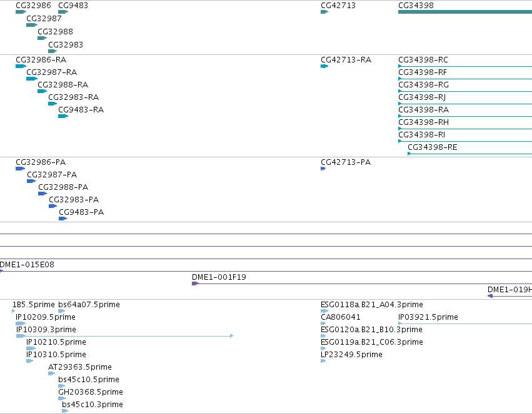532x414 pixels.
Task: Click EST IP10209.5prime label
Action: (x=46, y=317)
